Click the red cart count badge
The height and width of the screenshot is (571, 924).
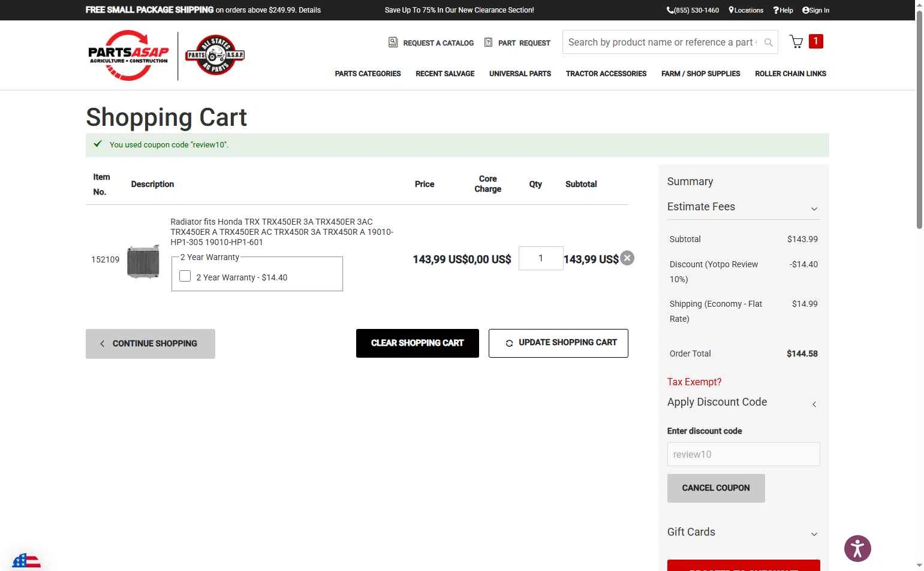(815, 41)
